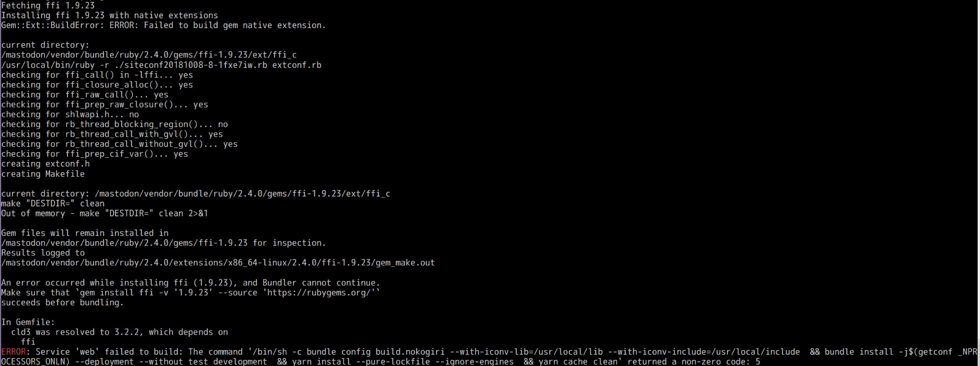Viewport: 980px width, 366px height.
Task: Click the /usr/local/bin/ruby extconf.rb command line
Action: point(161,65)
